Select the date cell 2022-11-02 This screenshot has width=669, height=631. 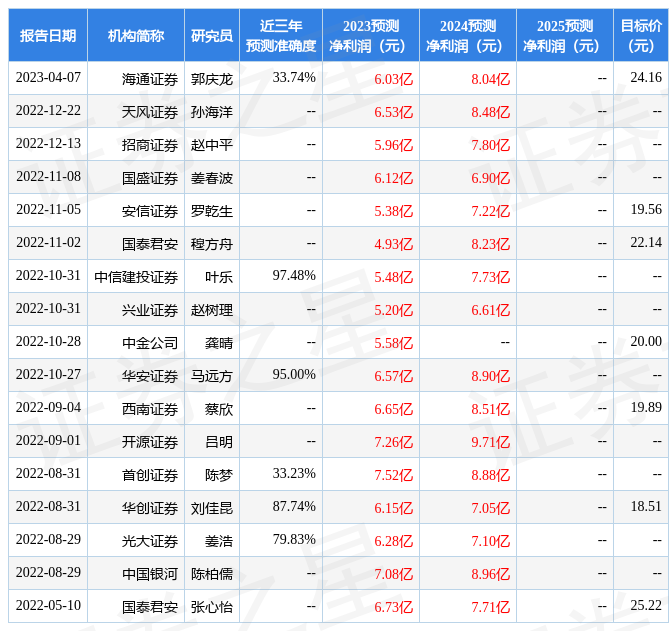[48, 242]
